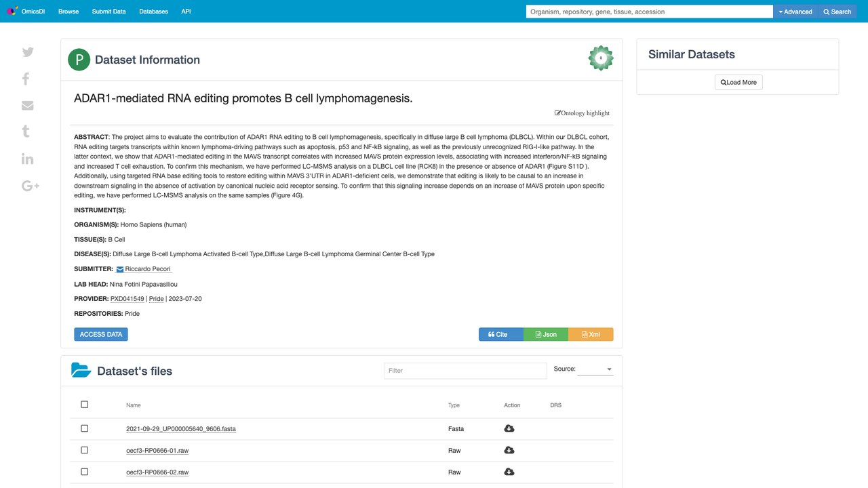The height and width of the screenshot is (488, 868).
Task: Share dataset on Tumblr
Action: click(26, 131)
